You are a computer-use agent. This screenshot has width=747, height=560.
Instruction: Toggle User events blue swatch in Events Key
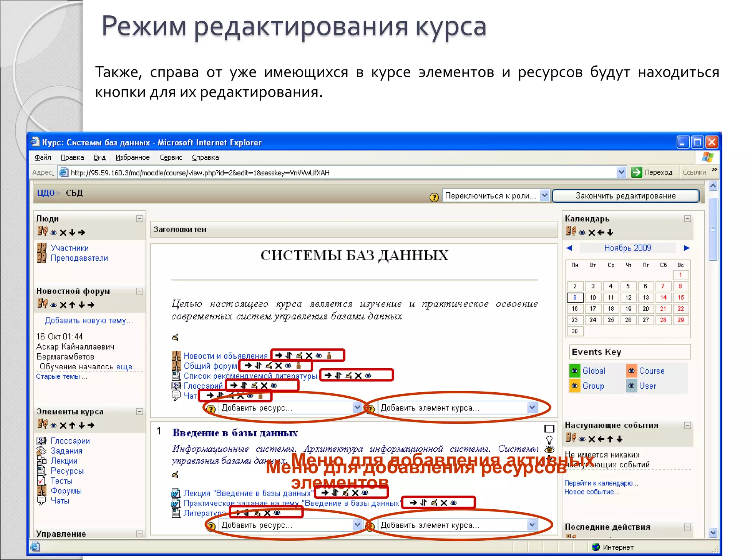click(631, 386)
